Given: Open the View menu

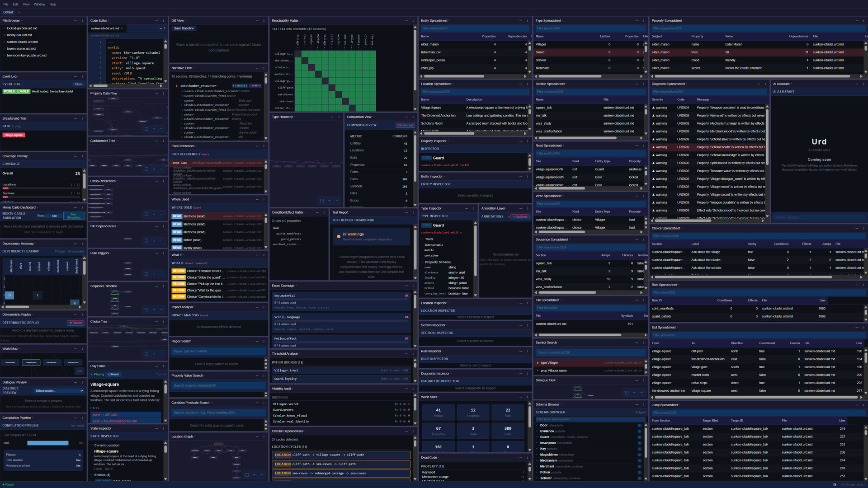Looking at the screenshot, I should pyautogui.click(x=26, y=5).
